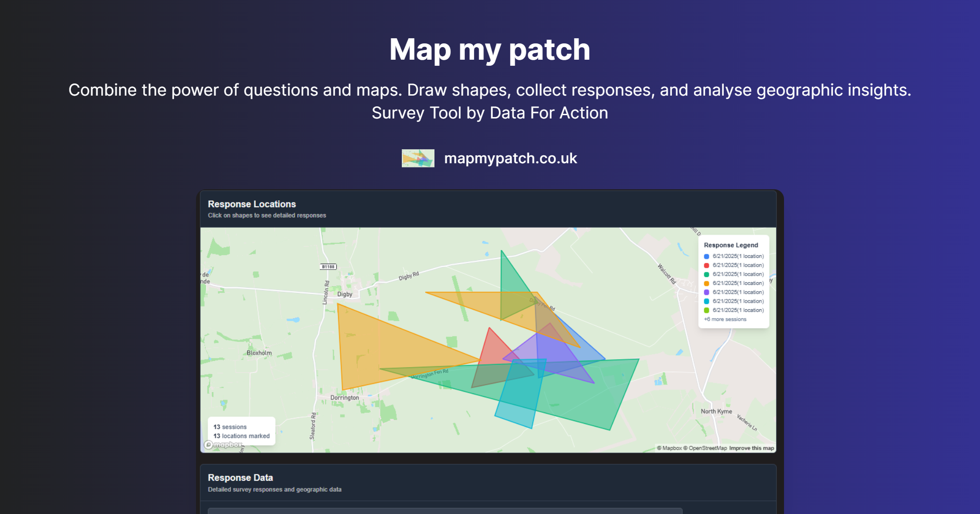The width and height of the screenshot is (980, 514).
Task: Click Survey Tool by Data For Action text
Action: [x=490, y=113]
